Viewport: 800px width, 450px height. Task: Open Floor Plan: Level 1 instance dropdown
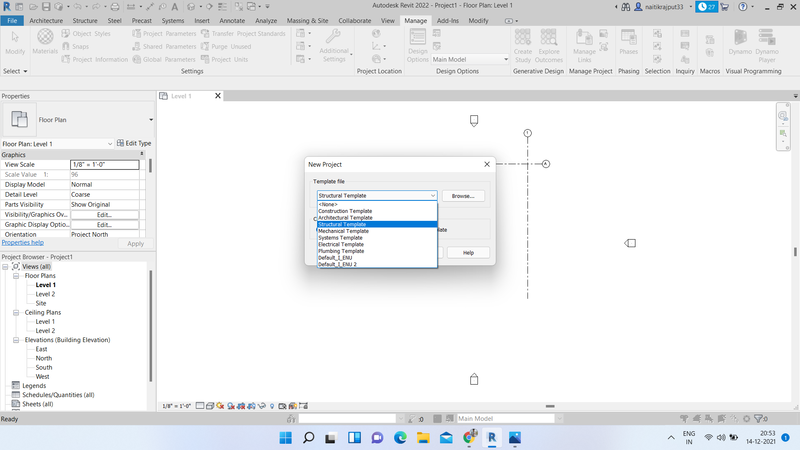pos(57,144)
